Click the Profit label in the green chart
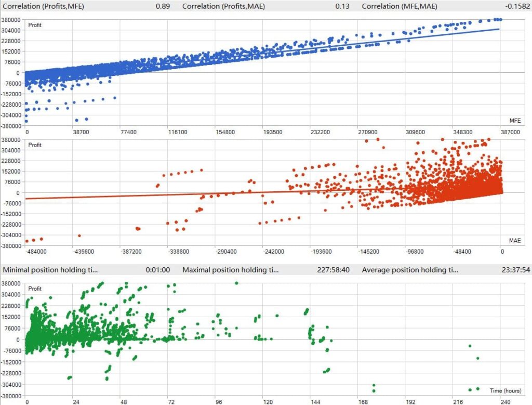 (35, 289)
